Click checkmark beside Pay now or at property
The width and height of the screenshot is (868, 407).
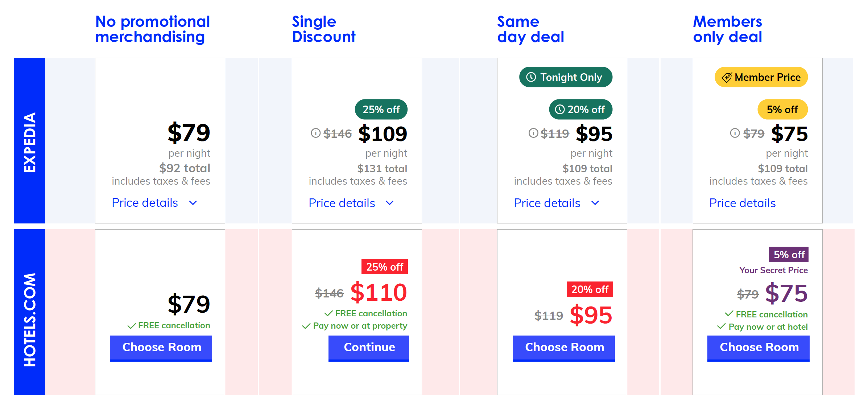(x=306, y=326)
